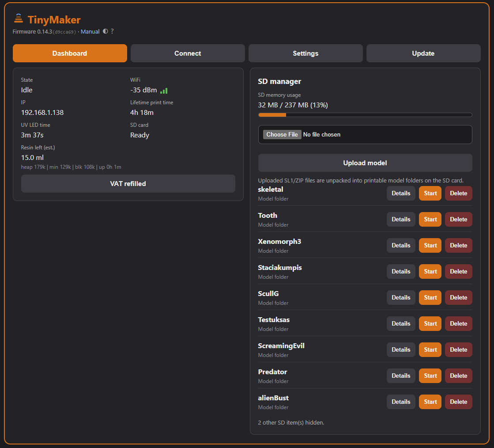Click the SD memory usage progress bar

click(365, 115)
